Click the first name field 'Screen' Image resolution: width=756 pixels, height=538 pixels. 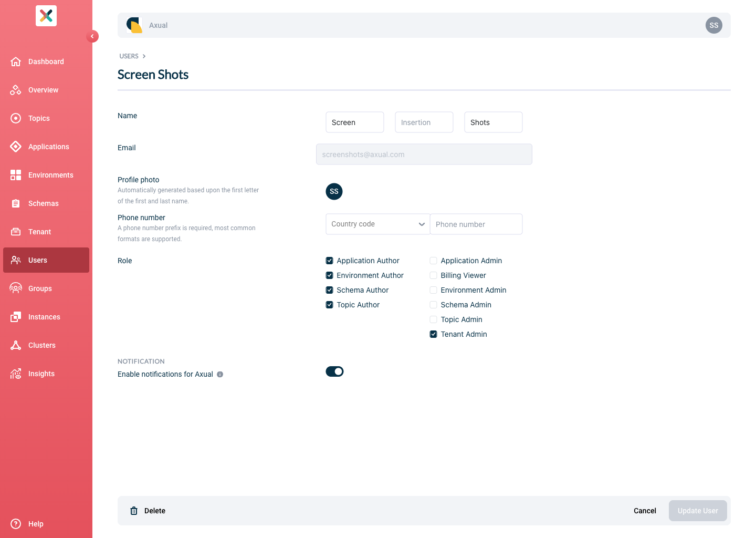(x=355, y=122)
